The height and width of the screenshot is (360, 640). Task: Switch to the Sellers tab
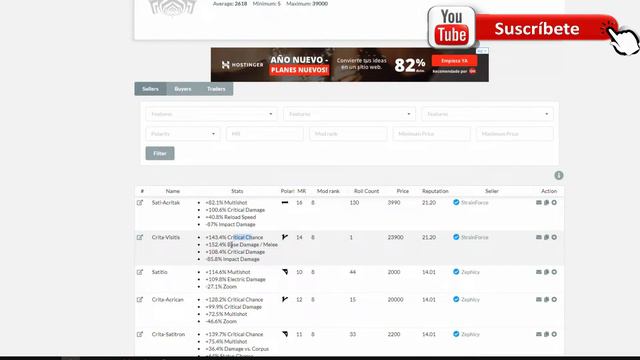pos(150,89)
